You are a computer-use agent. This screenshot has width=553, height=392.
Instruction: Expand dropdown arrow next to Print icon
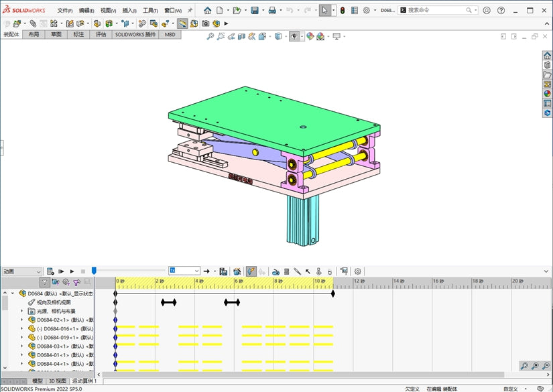click(x=281, y=10)
